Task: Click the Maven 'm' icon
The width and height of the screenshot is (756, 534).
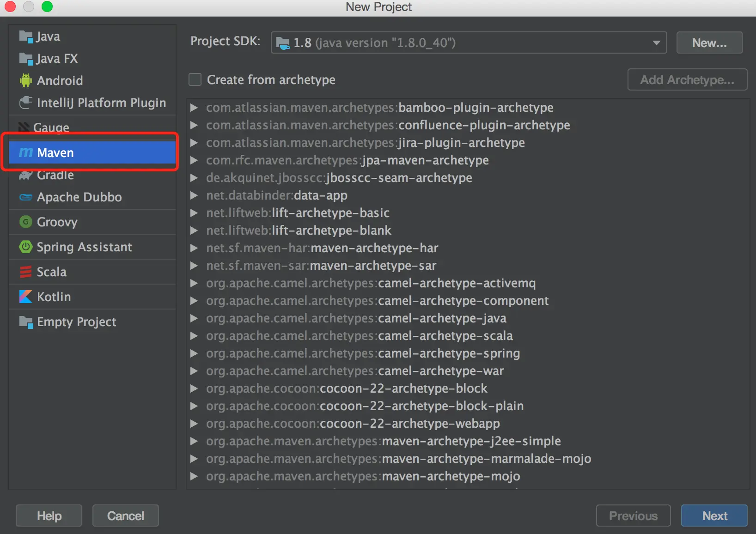Action: (26, 152)
